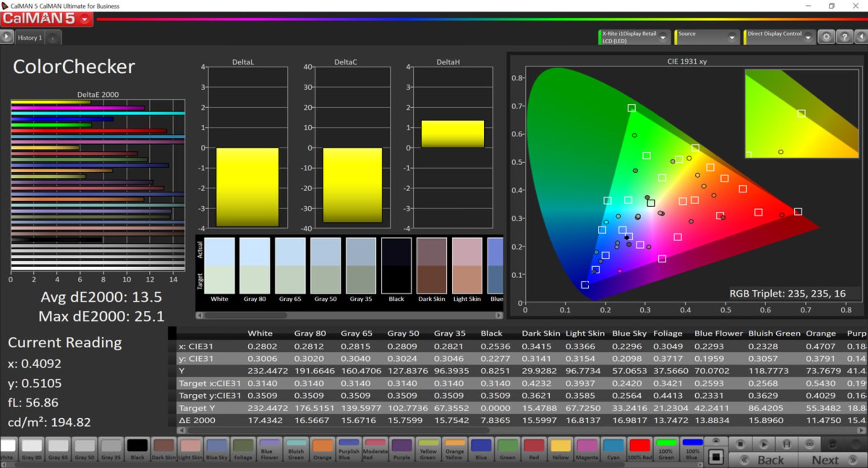868x468 pixels.
Task: Click the black pattern square icon
Action: tap(716, 457)
